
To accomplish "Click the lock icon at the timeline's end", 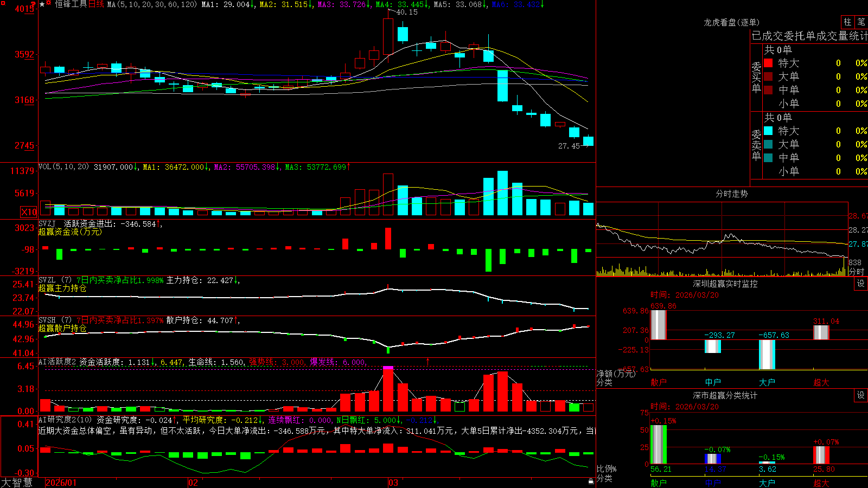I will click(x=591, y=481).
